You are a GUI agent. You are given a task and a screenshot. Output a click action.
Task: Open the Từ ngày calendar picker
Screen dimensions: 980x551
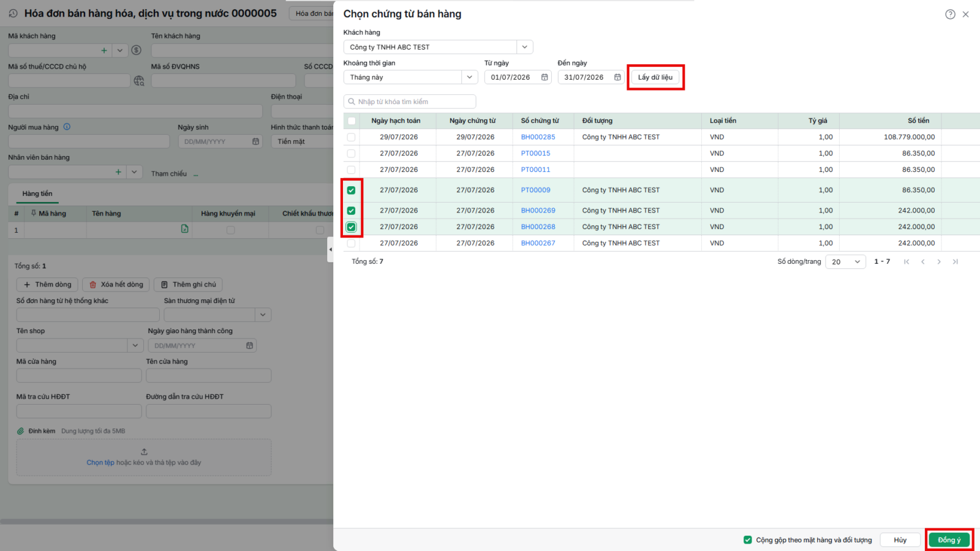(x=545, y=77)
